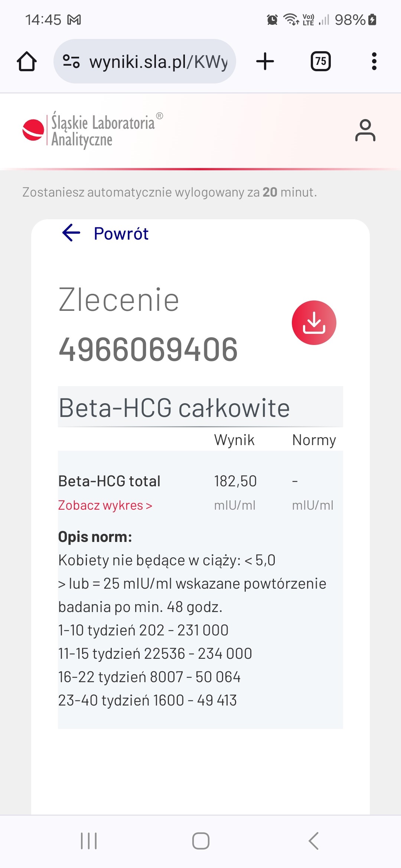The image size is (401, 868).
Task: Open the browser three-dot menu
Action: 374,62
